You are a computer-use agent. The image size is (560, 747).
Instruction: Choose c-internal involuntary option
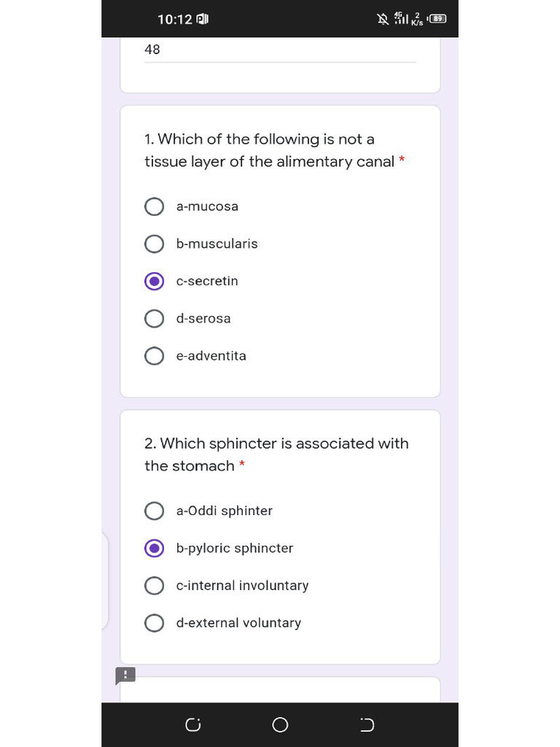coord(155,586)
